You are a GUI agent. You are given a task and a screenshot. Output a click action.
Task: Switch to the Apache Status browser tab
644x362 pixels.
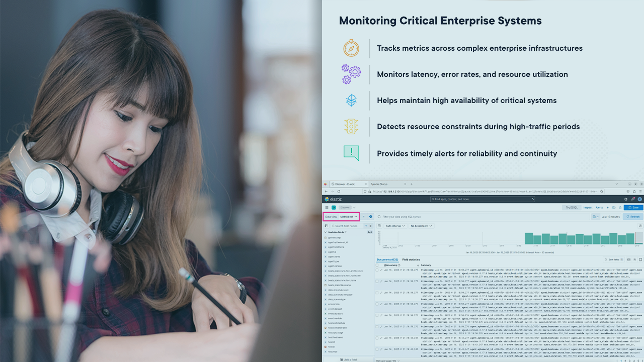(379, 184)
